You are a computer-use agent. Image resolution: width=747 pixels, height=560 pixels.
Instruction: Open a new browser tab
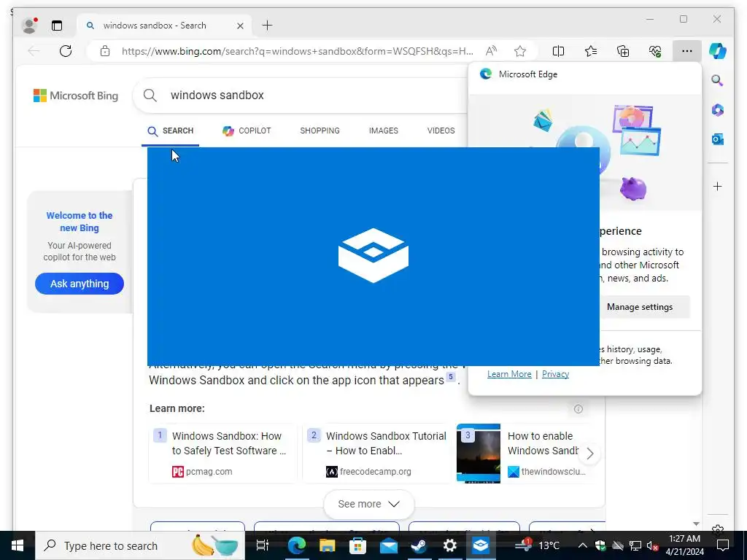click(x=267, y=26)
